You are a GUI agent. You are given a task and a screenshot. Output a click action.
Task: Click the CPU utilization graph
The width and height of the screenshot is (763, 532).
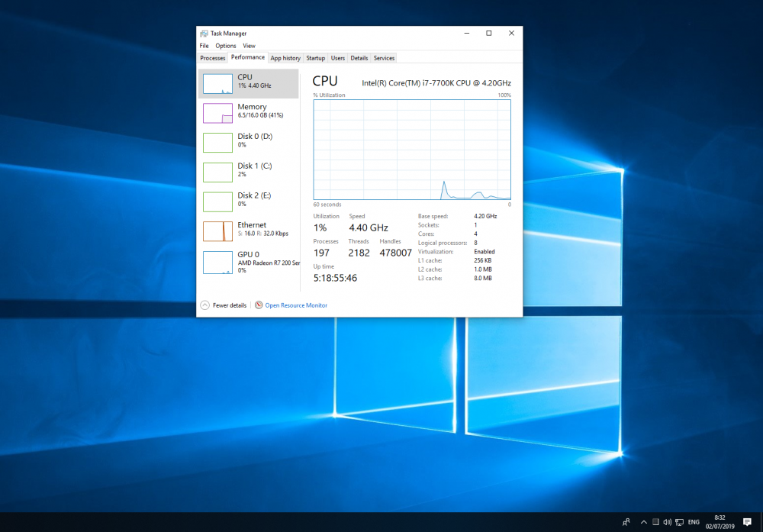(x=412, y=150)
